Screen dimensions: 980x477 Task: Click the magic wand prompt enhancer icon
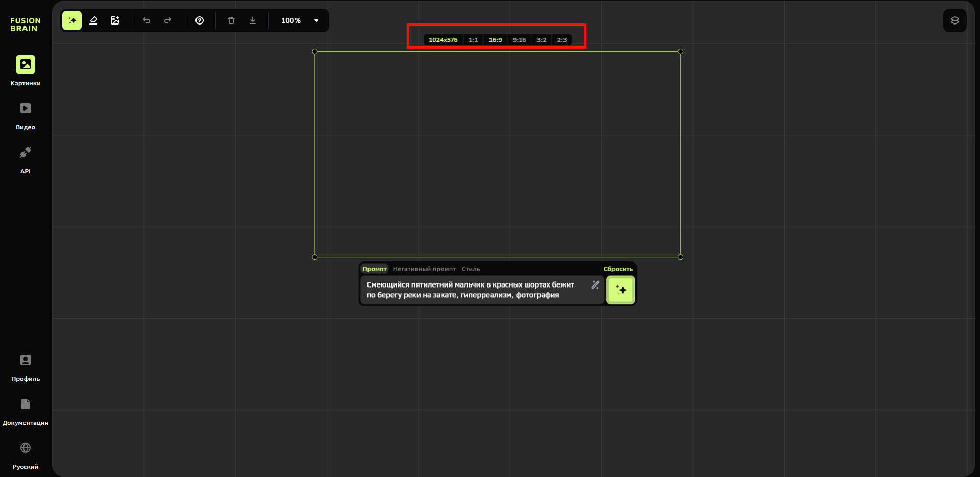point(595,285)
